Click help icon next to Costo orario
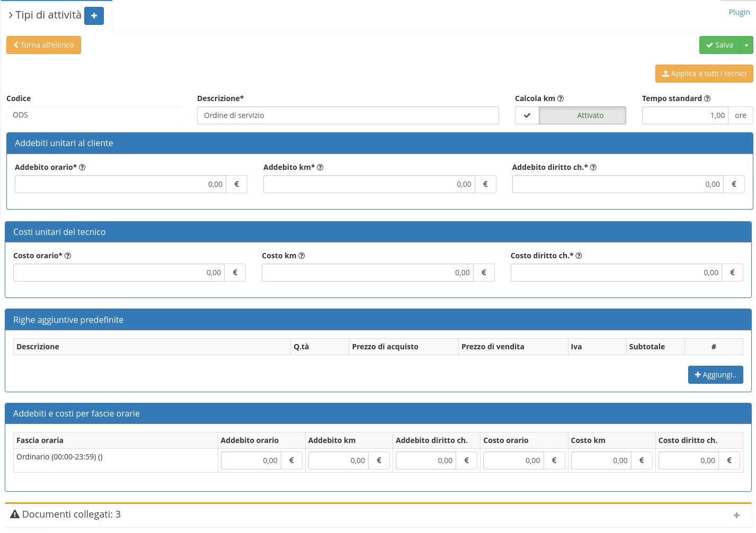The image size is (756, 533). [68, 256]
